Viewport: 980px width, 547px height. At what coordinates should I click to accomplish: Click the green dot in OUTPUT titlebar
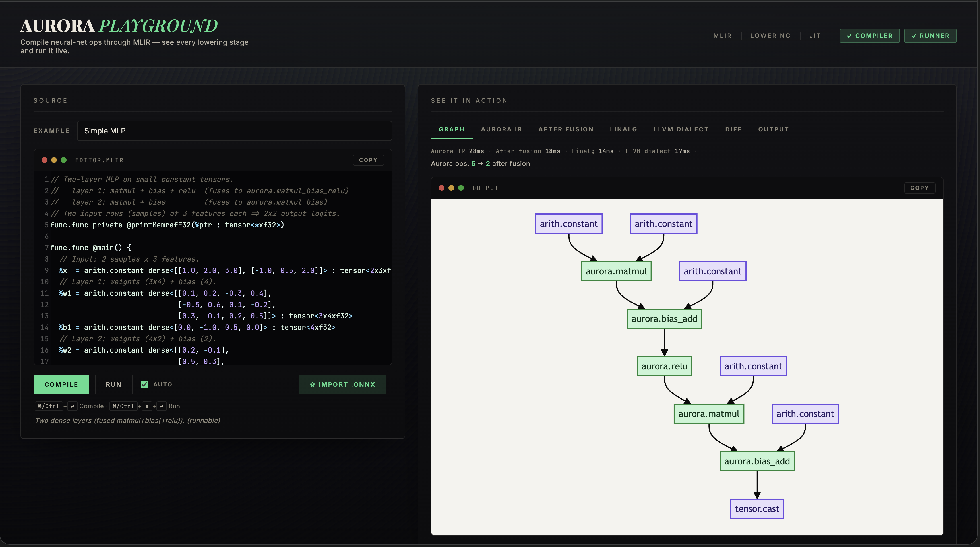point(461,188)
